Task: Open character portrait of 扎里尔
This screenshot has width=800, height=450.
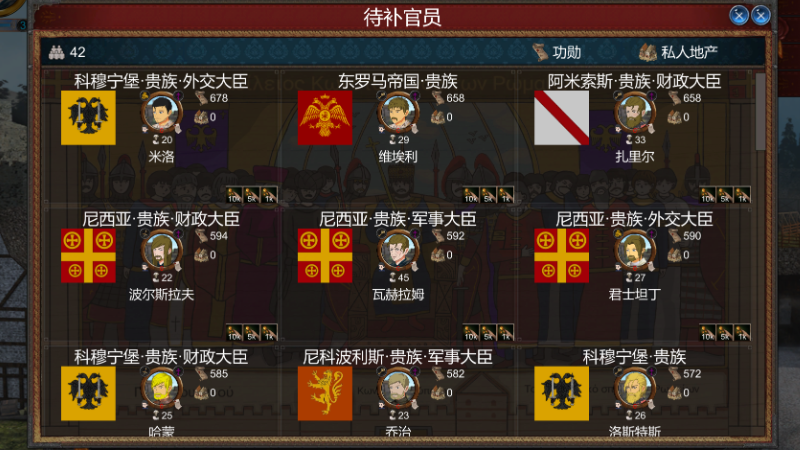Action: tap(635, 113)
